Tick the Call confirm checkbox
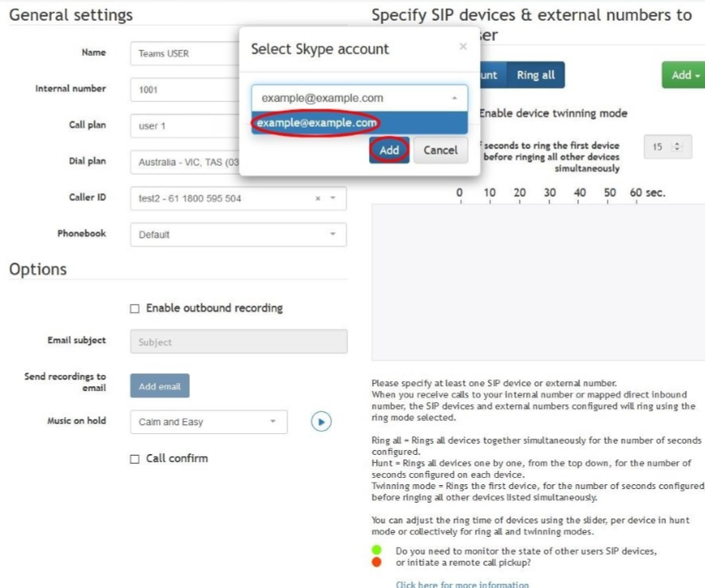 click(134, 459)
